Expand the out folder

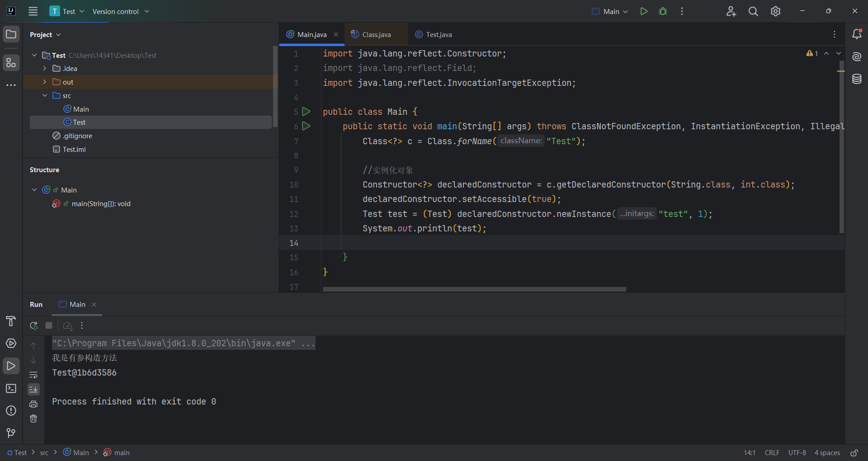(x=44, y=82)
